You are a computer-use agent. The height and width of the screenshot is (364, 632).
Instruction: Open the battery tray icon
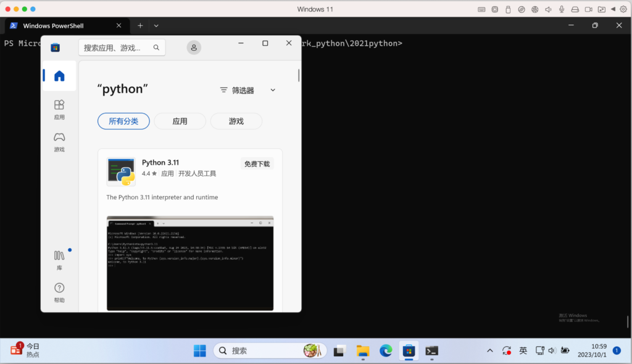click(565, 350)
